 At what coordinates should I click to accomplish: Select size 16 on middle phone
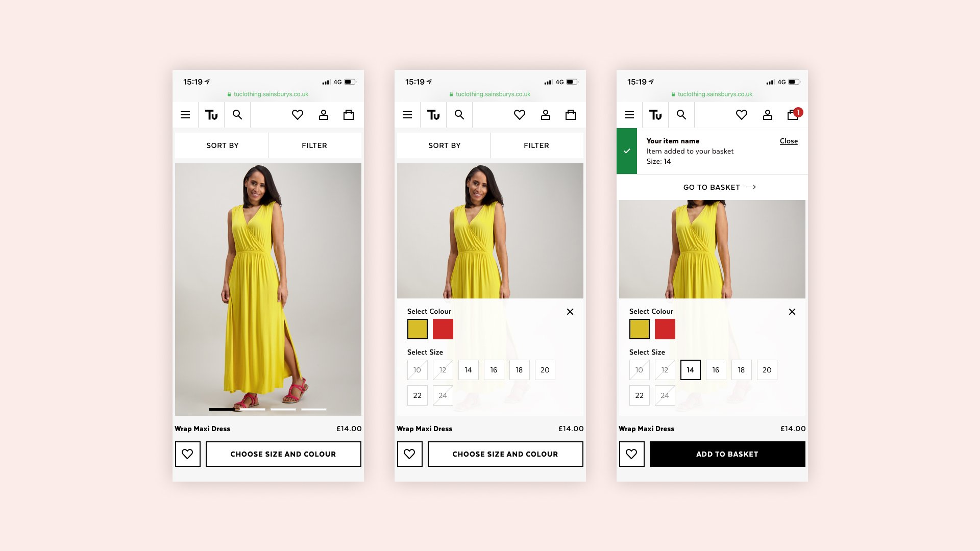point(494,370)
